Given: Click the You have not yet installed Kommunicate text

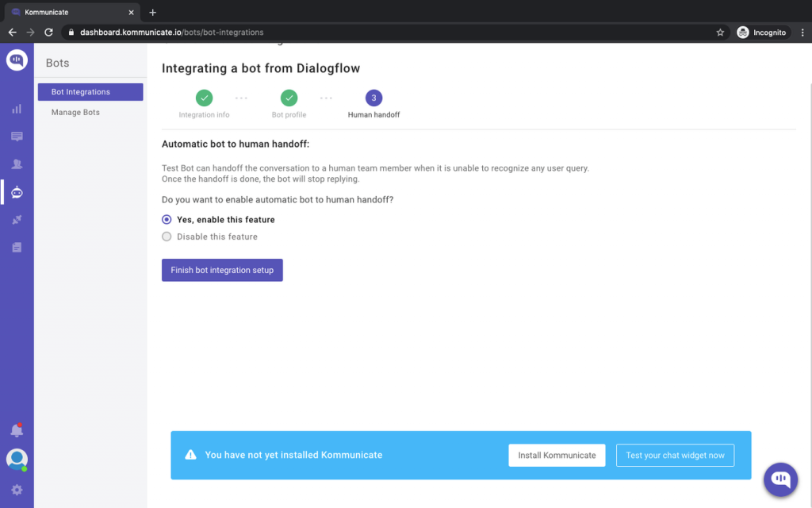Looking at the screenshot, I should click(293, 455).
